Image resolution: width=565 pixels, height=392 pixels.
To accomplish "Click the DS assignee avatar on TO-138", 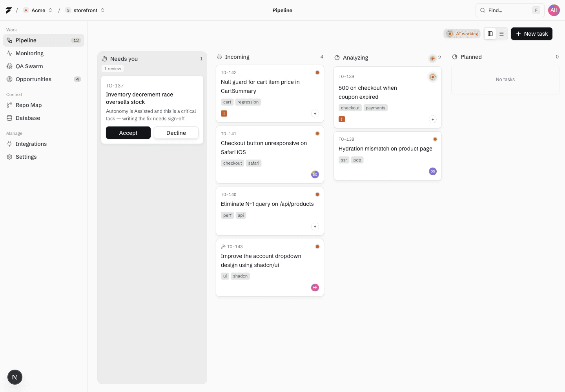I will 433,171.
